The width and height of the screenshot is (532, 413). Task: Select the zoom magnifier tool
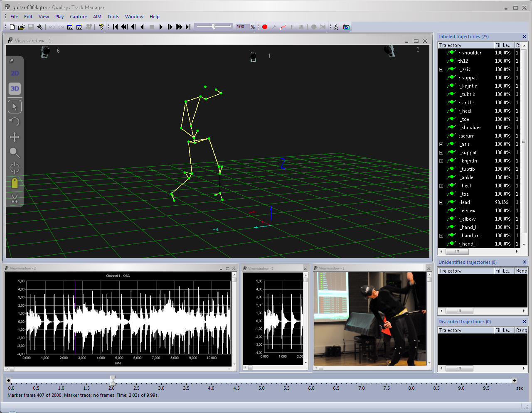click(15, 152)
